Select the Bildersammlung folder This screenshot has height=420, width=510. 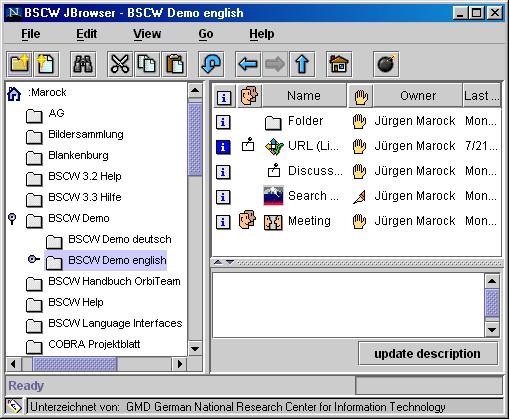(x=86, y=134)
